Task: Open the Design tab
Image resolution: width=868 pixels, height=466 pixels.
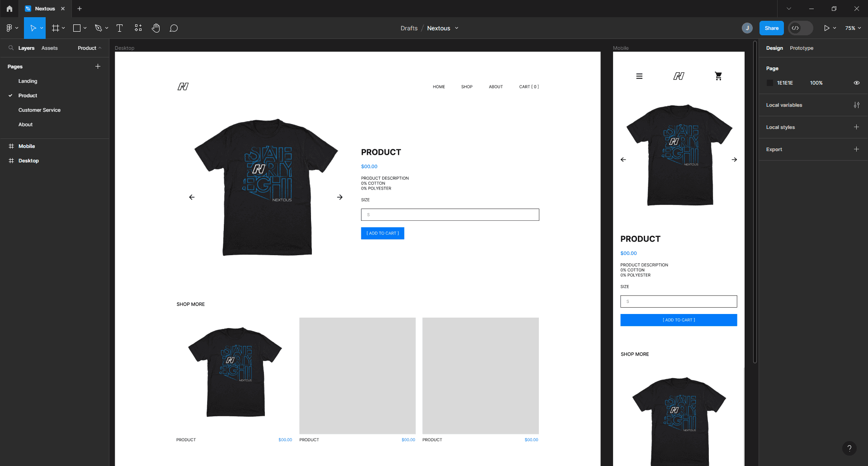Action: (774, 48)
